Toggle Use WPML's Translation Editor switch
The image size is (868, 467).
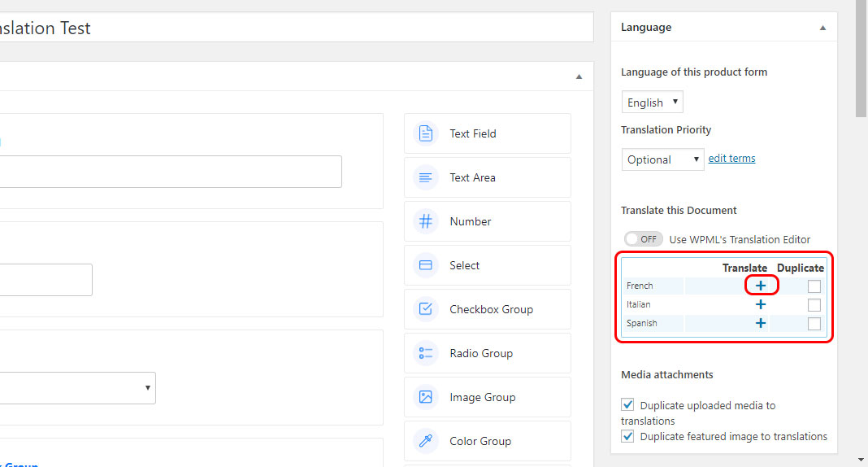coord(643,239)
